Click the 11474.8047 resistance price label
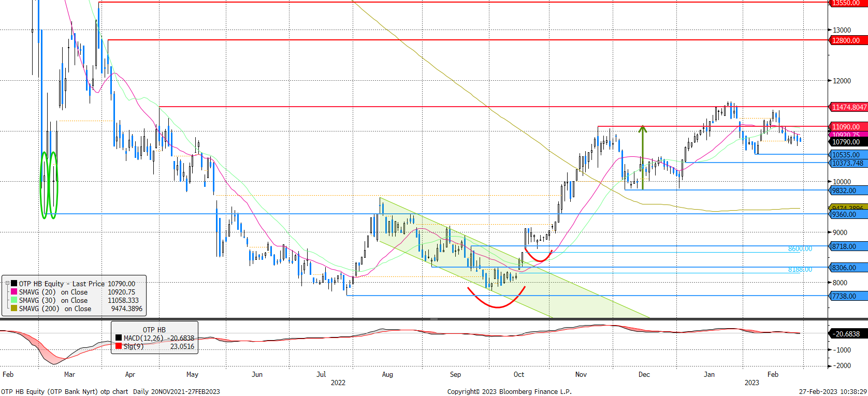Image resolution: width=868 pixels, height=396 pixels. (849, 107)
